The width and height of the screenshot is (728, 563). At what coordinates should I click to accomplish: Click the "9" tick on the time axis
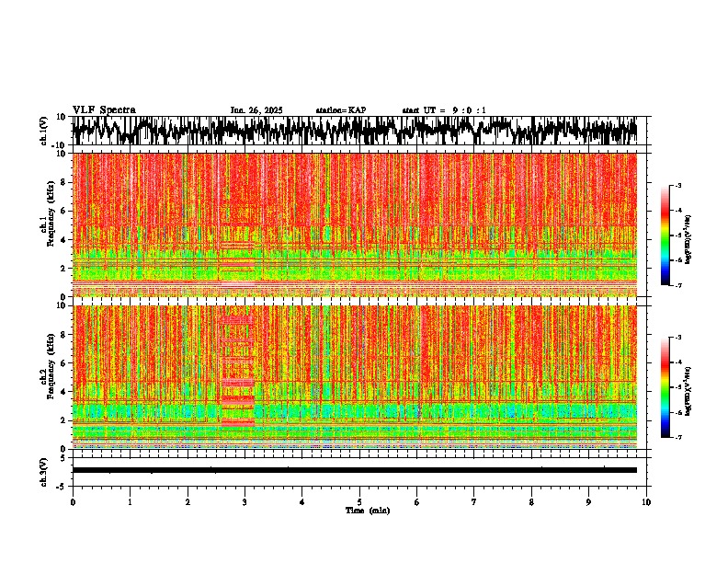(588, 502)
